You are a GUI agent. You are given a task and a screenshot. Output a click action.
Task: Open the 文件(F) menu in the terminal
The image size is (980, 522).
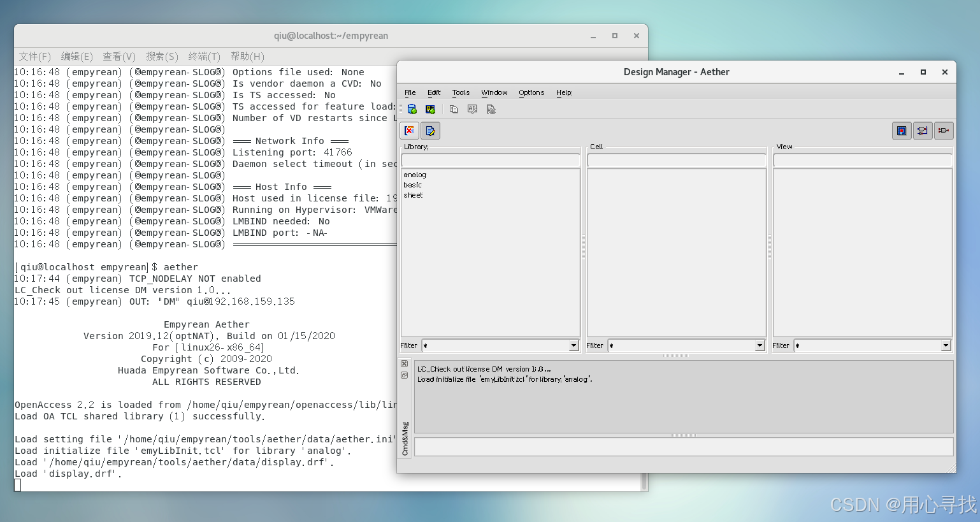(x=35, y=57)
